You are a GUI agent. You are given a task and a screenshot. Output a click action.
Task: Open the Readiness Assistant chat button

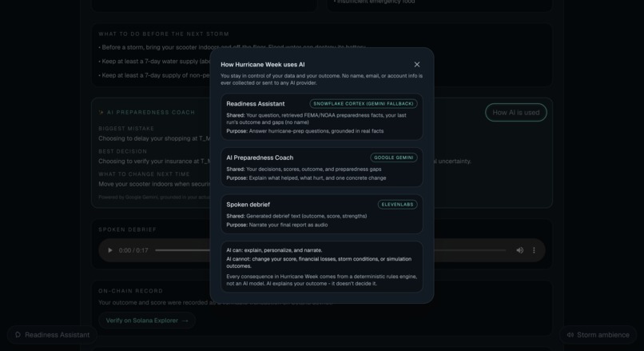pyautogui.click(x=52, y=335)
